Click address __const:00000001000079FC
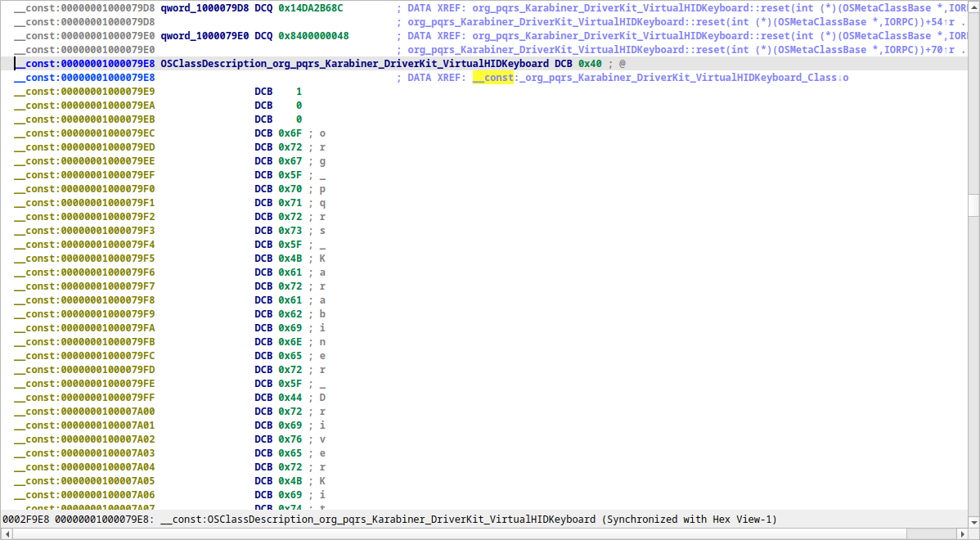Screen dimensions: 980x540 tap(84, 356)
